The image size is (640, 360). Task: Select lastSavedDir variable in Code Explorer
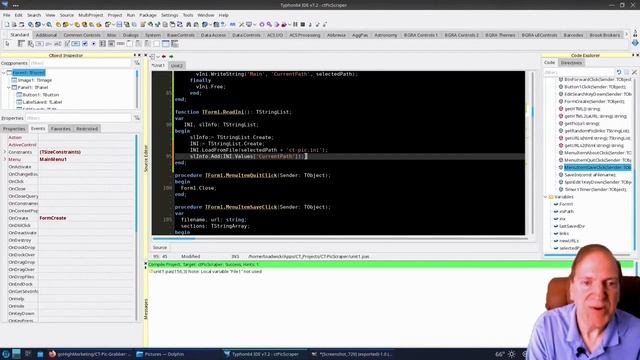(x=572, y=226)
